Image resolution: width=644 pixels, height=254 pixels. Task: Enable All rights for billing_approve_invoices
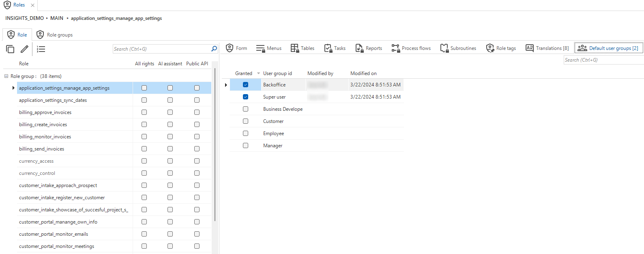(x=144, y=112)
